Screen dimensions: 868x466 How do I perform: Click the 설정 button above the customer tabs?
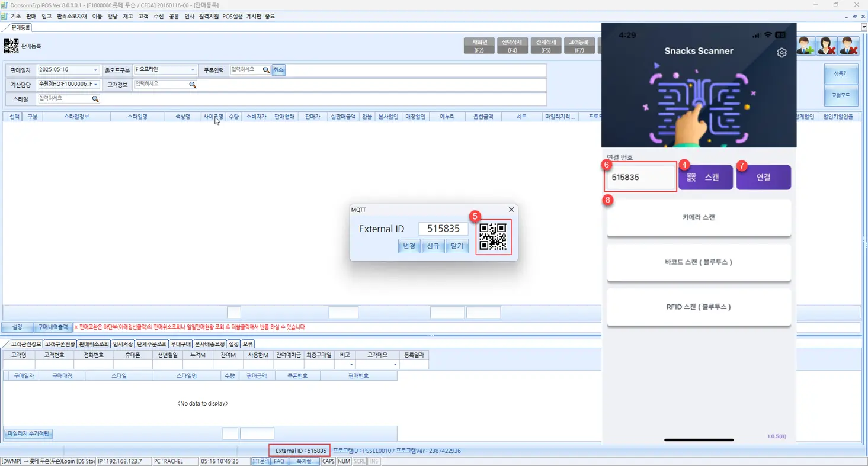tap(17, 327)
